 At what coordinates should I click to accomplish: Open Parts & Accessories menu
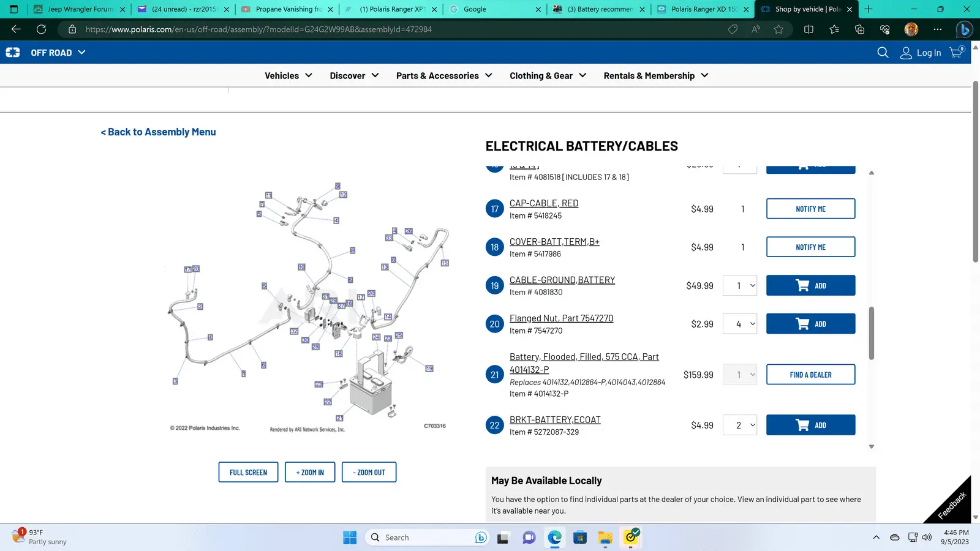444,76
